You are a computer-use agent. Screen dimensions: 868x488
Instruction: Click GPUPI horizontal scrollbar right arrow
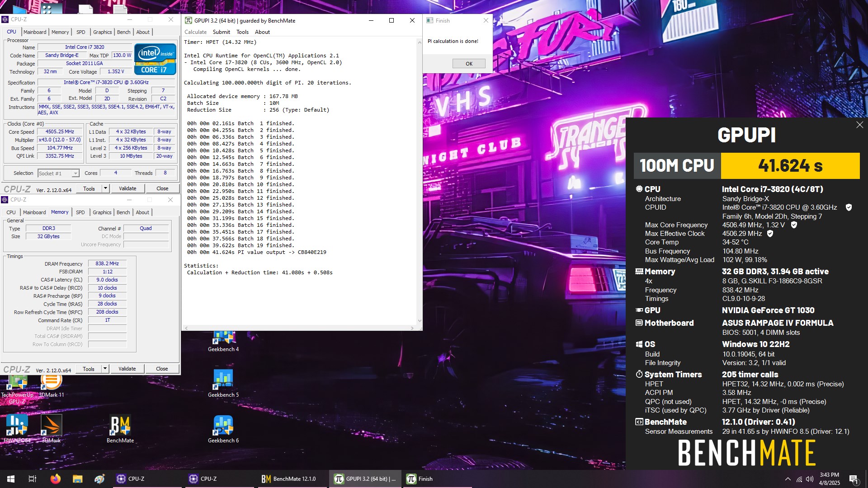(412, 328)
